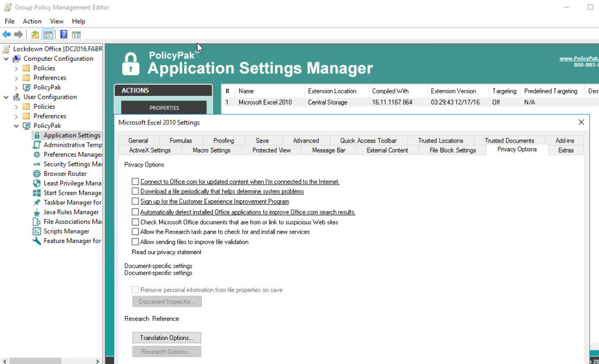This screenshot has width=599, height=364.
Task: Click the Forward arrow toolbar icon
Action: [x=18, y=34]
